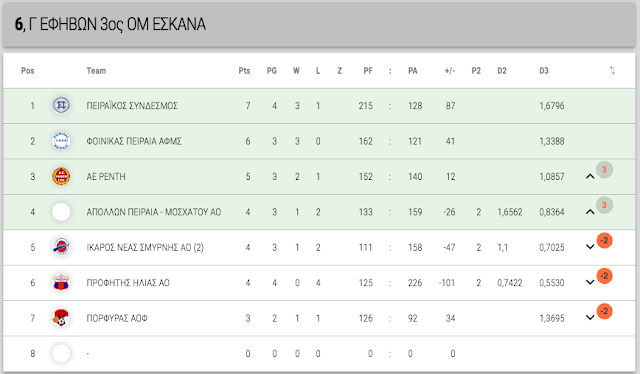This screenshot has width=640, height=374.
Task: Click up chevron in ΑΕ ΡΕΝΤΗ row
Action: click(590, 176)
